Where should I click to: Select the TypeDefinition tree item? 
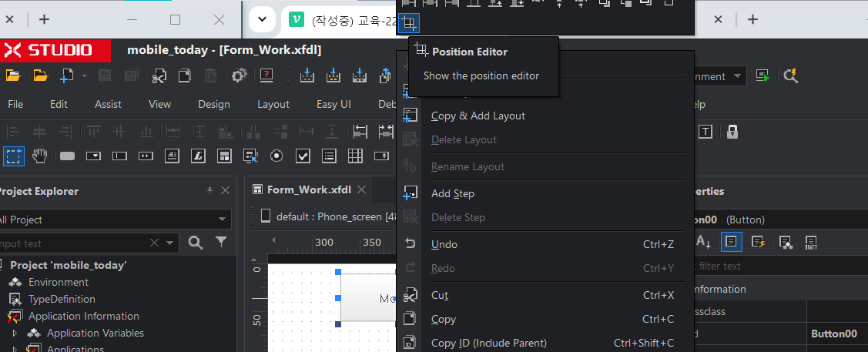point(62,300)
